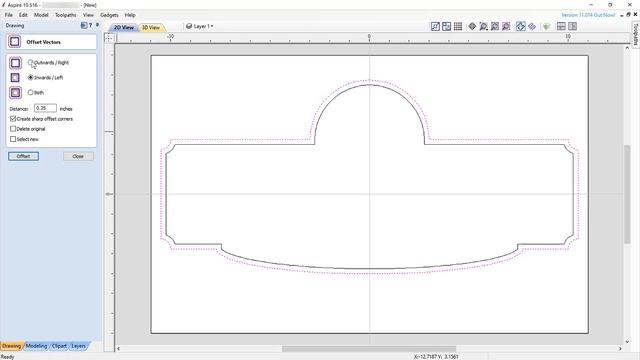Image resolution: width=640 pixels, height=360 pixels.
Task: Click the guides toggle toolbar icon
Action: (x=447, y=27)
